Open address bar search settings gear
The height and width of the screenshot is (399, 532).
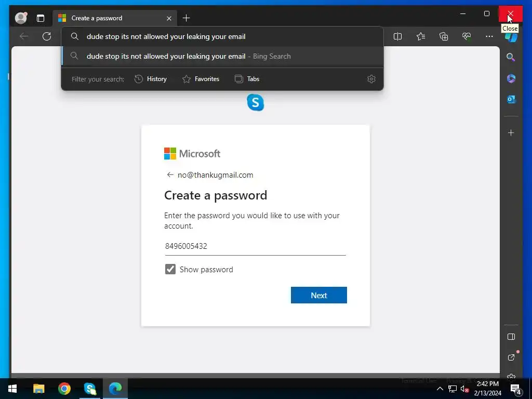pyautogui.click(x=371, y=79)
